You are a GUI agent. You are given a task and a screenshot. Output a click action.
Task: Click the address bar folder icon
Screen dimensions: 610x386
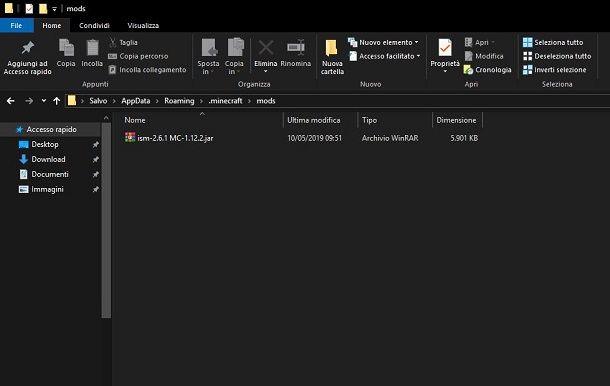(x=72, y=101)
